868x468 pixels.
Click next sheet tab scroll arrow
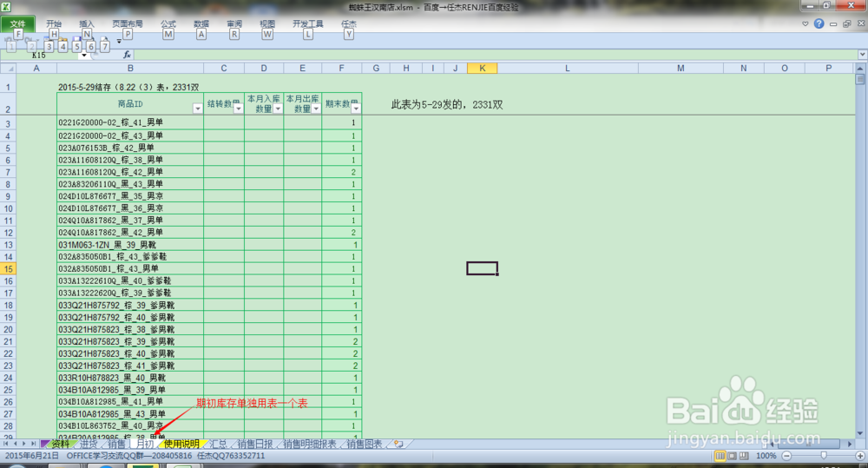click(x=23, y=445)
